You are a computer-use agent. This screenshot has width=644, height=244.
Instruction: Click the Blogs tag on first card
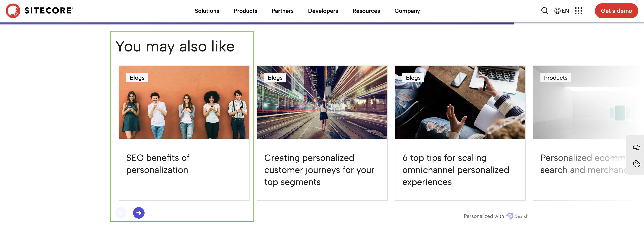click(x=137, y=77)
